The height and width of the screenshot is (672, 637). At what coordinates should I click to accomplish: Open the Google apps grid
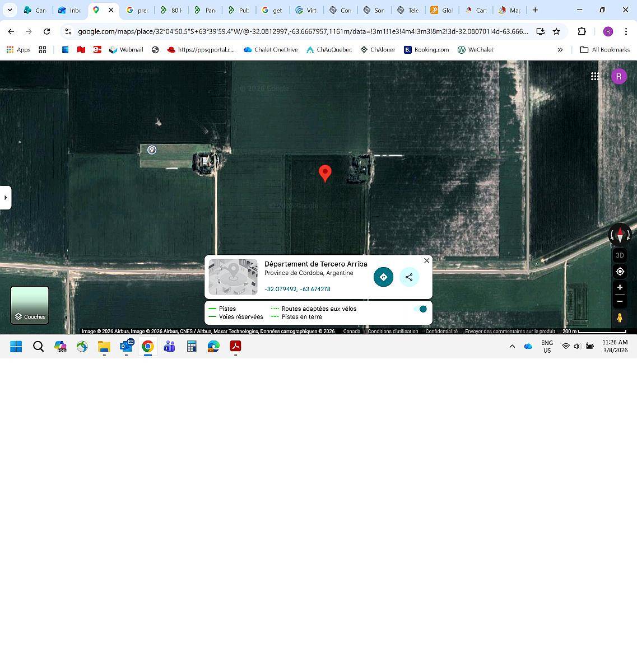click(x=595, y=76)
